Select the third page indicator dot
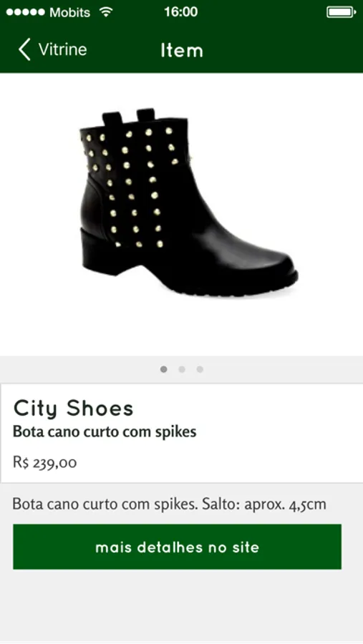The image size is (363, 644). tap(200, 369)
